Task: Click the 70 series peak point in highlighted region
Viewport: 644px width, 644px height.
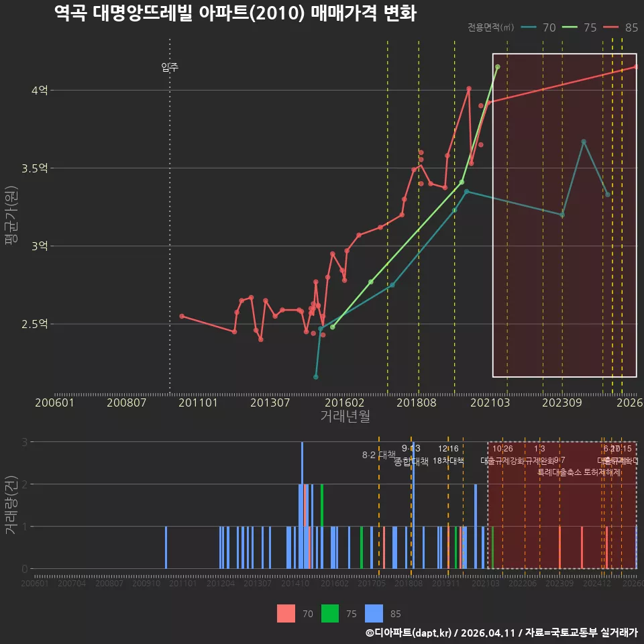Action: 583,142
